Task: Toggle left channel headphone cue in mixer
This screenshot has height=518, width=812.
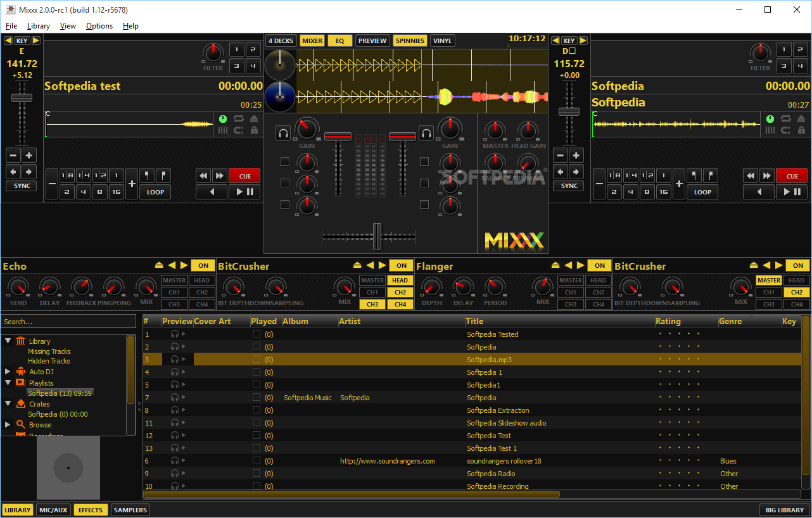Action: pyautogui.click(x=283, y=133)
